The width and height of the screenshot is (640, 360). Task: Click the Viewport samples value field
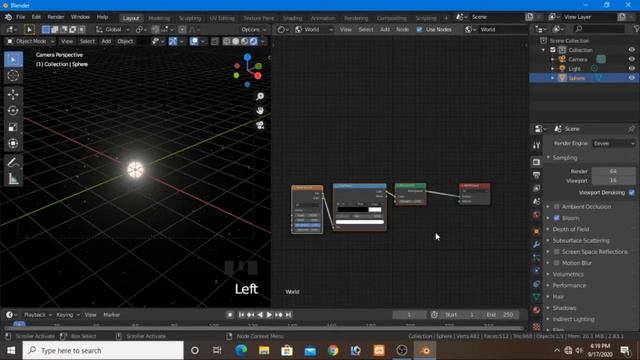[613, 180]
